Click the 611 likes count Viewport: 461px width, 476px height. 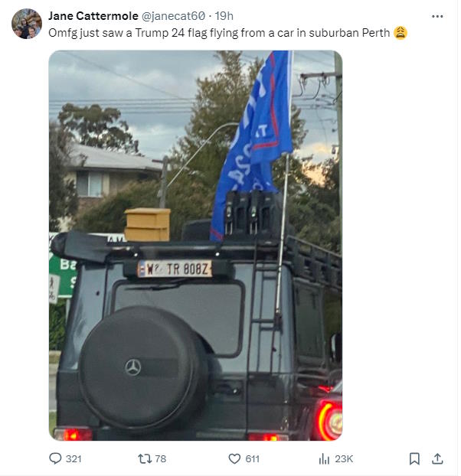(253, 458)
